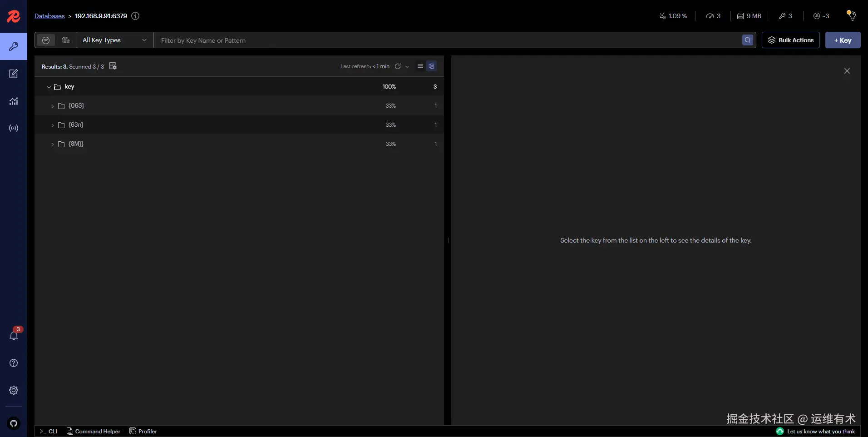Switch to list view of keys

pos(421,66)
